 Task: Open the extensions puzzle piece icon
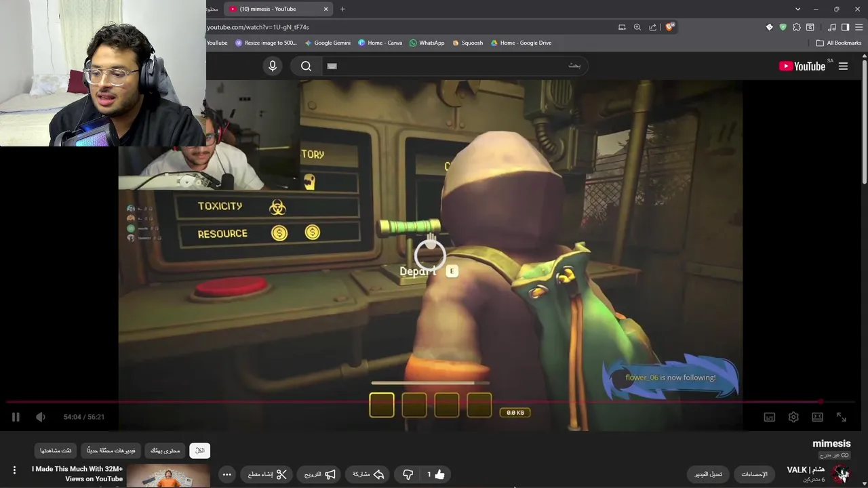coord(796,27)
